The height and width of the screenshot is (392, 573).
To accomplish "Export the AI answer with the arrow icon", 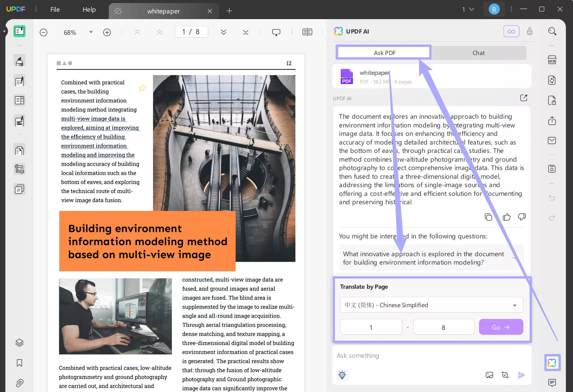I will (524, 98).
